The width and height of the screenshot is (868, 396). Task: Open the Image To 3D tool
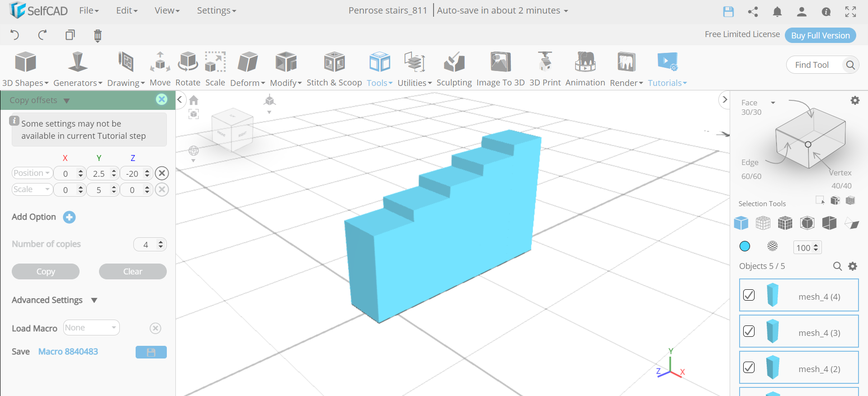pos(500,69)
